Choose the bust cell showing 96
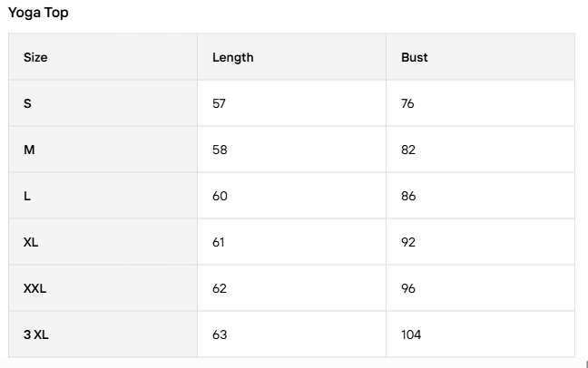This screenshot has height=368, width=588. 407,288
